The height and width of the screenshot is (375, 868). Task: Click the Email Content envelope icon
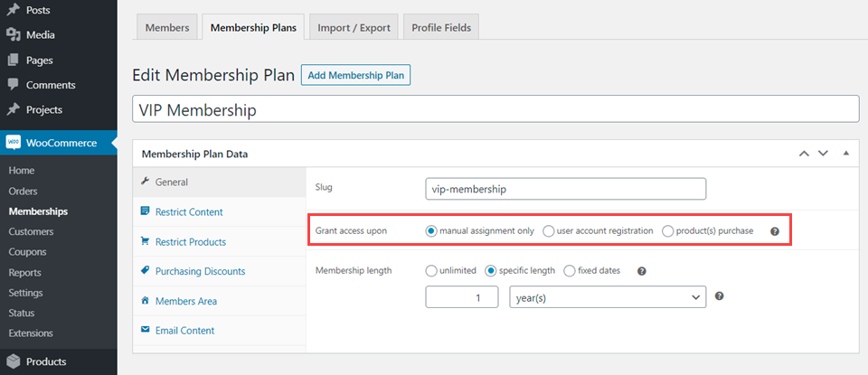click(x=146, y=330)
